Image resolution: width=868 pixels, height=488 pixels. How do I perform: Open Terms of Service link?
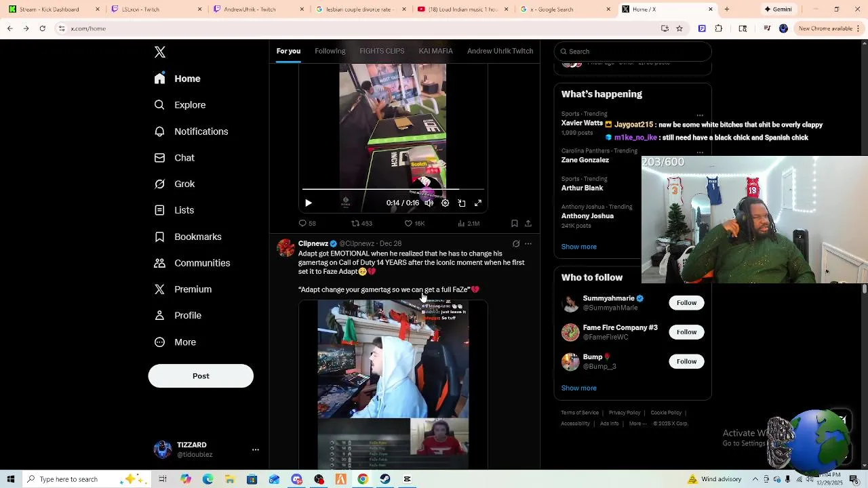pos(580,413)
